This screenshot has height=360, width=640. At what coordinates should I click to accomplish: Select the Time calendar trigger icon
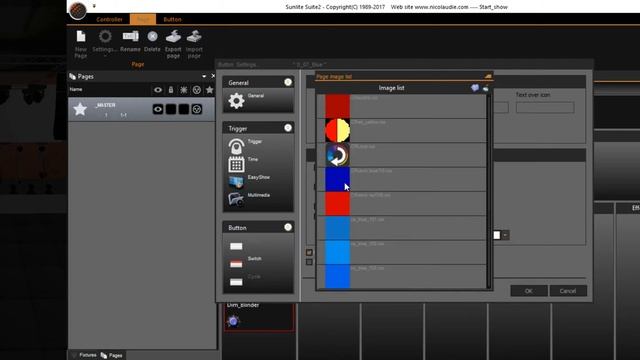[236, 164]
